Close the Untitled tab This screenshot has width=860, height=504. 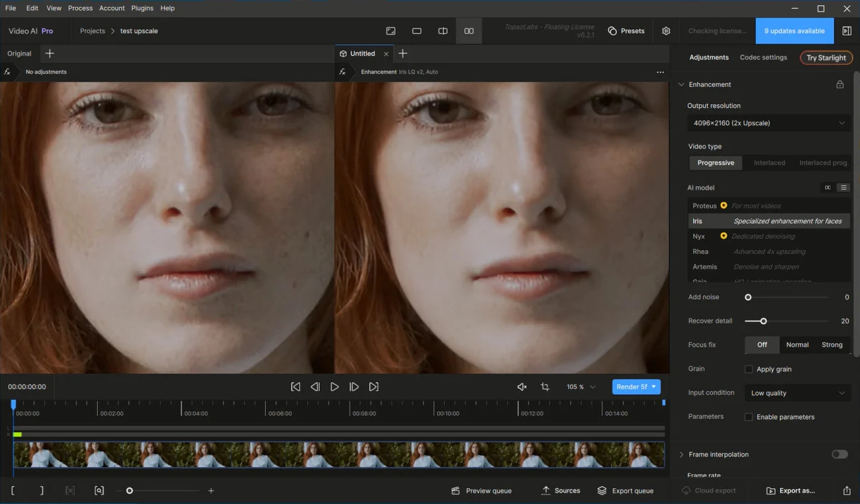point(386,54)
